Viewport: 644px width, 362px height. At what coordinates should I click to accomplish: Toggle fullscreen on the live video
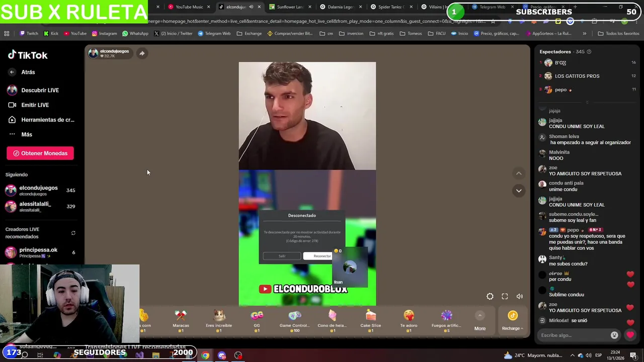(x=505, y=297)
